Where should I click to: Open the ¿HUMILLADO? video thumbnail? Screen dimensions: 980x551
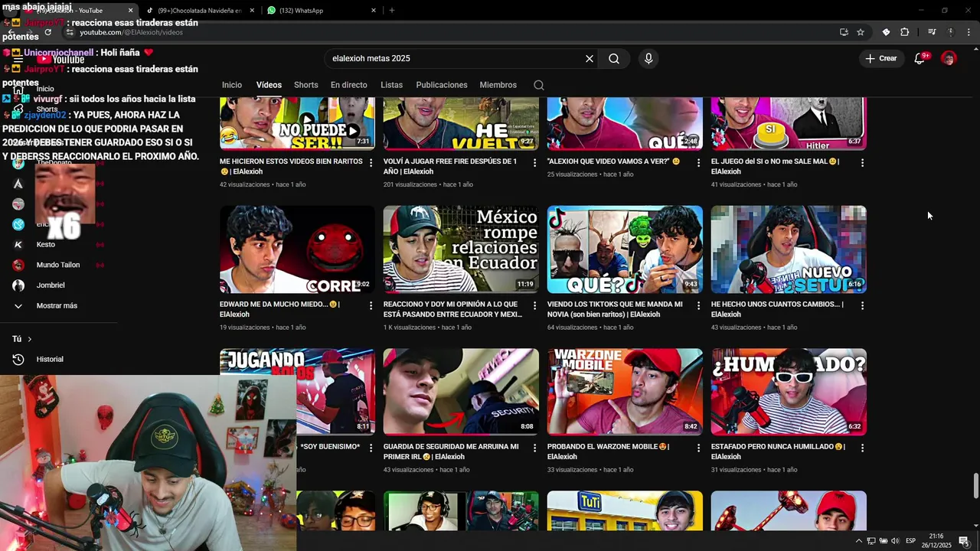789,392
